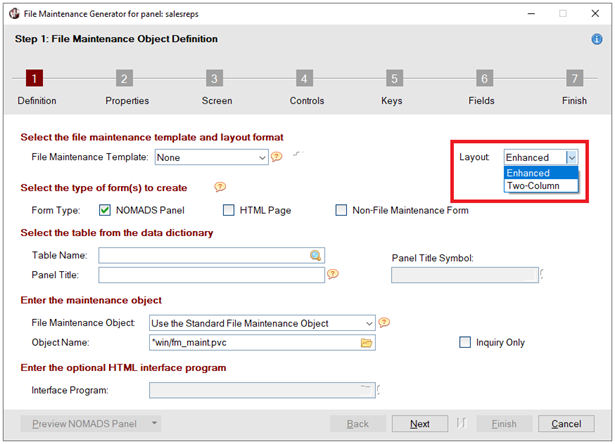615x444 pixels.
Task: Open help bubble beside File Maintenance Template
Action: click(277, 157)
